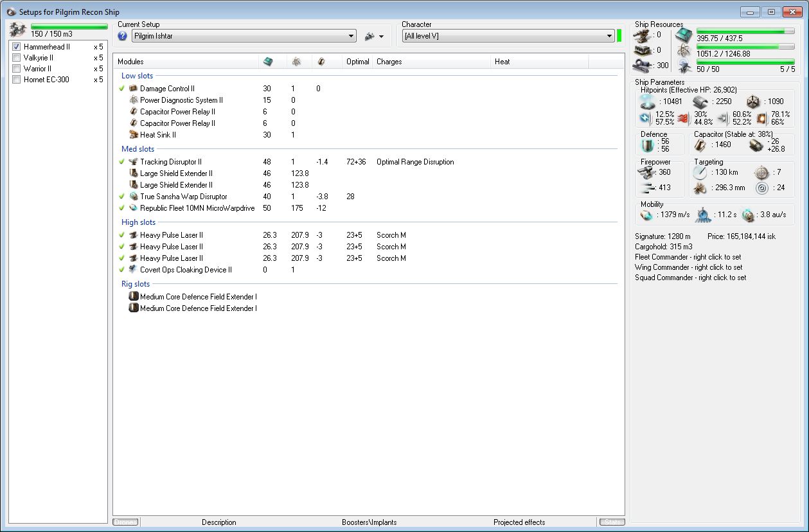Click the turret firepower icon showing 360
The width and height of the screenshot is (809, 532).
[646, 172]
